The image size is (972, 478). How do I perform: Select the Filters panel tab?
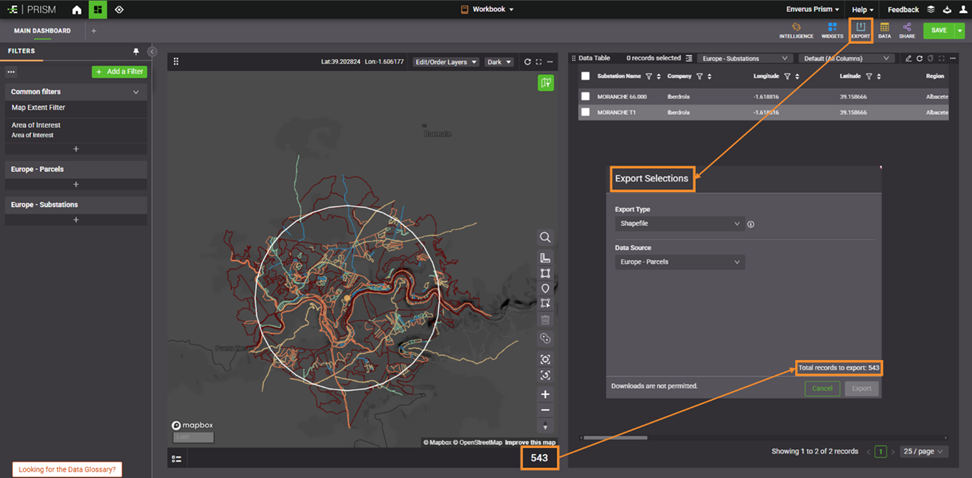[22, 51]
